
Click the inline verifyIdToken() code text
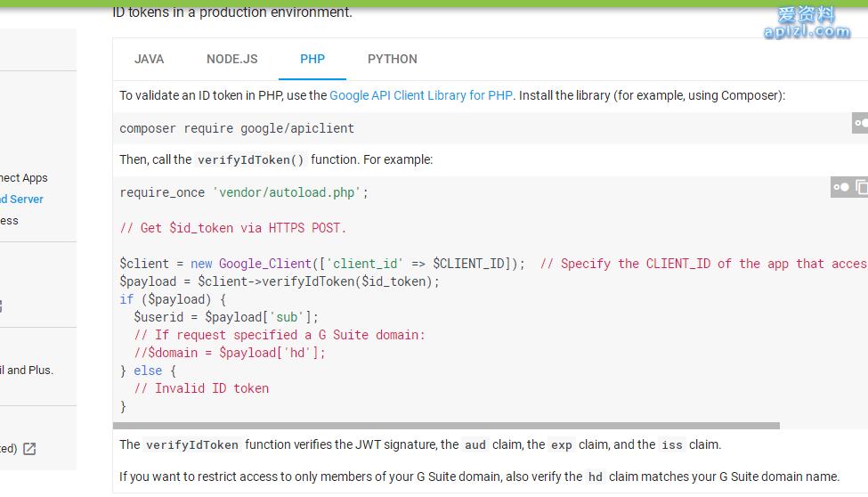click(x=250, y=160)
